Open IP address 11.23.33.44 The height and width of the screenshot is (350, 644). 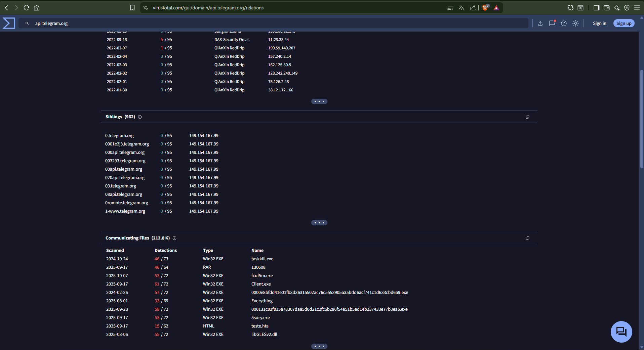[278, 40]
